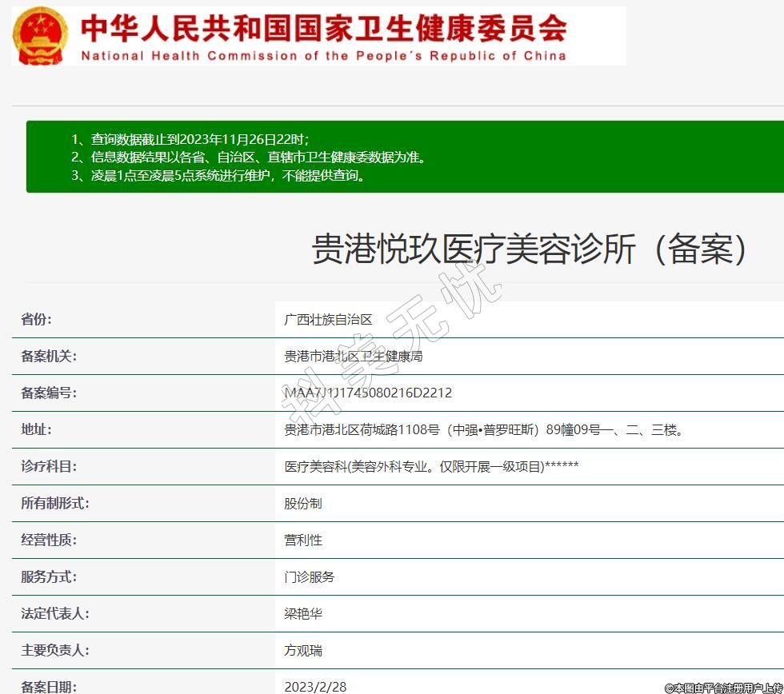Click the province value 广西壮族自治区
Viewport: 784px width, 694px height.
(x=329, y=319)
